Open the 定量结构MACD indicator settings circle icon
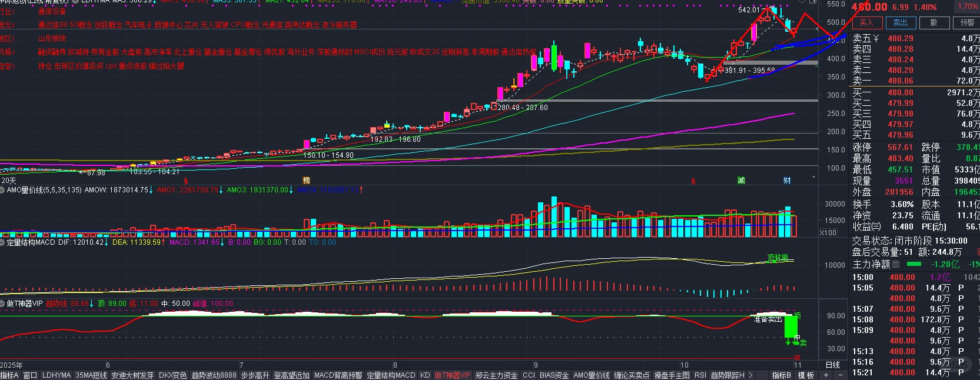 [3, 242]
